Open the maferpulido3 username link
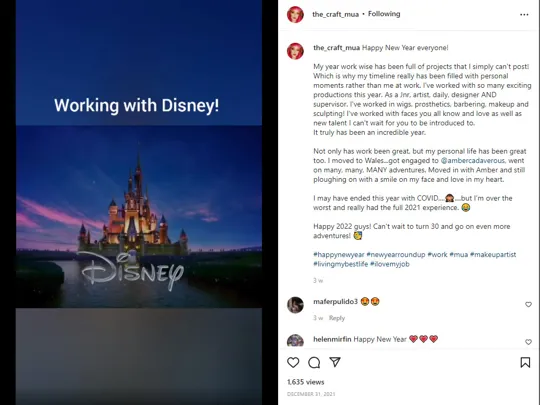Viewport: 540px width, 405px height. click(335, 302)
